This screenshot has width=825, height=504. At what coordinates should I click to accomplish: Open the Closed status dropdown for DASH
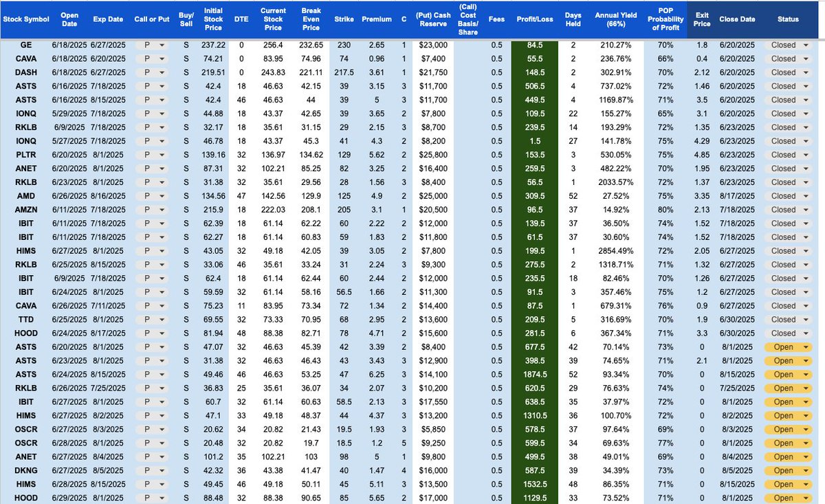788,72
